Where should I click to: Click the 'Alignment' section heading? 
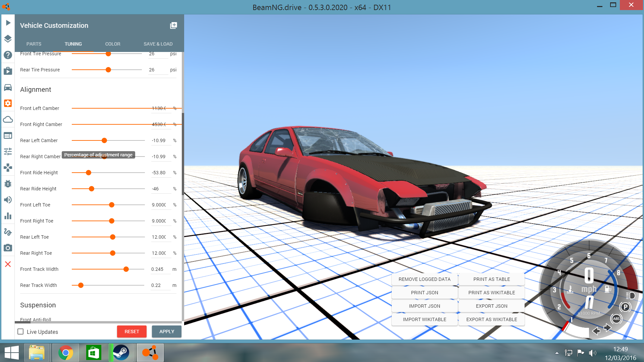[36, 89]
